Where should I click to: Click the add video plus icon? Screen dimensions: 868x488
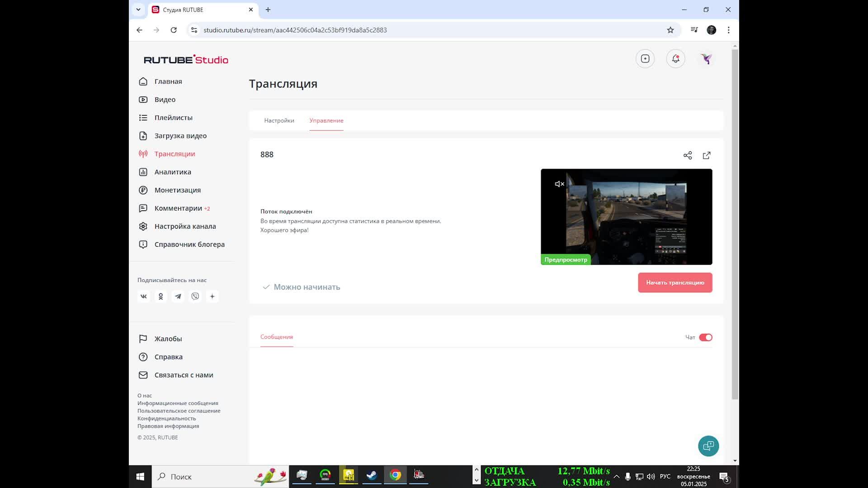pyautogui.click(x=645, y=59)
